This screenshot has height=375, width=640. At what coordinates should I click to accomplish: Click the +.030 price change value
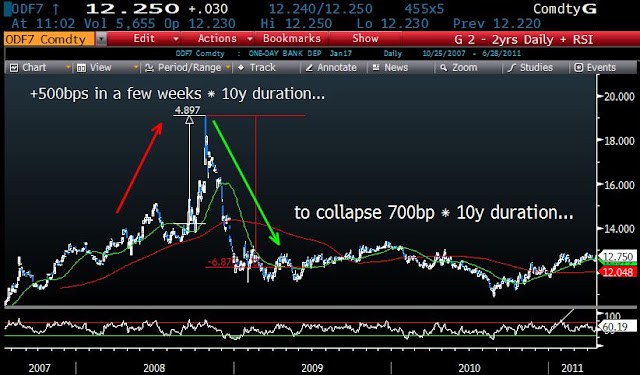point(208,9)
